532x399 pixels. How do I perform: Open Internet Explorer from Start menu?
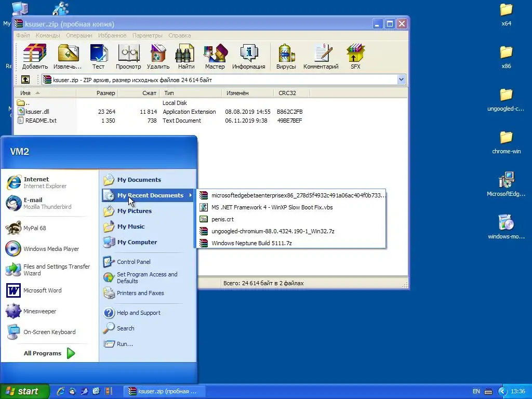tap(49, 182)
